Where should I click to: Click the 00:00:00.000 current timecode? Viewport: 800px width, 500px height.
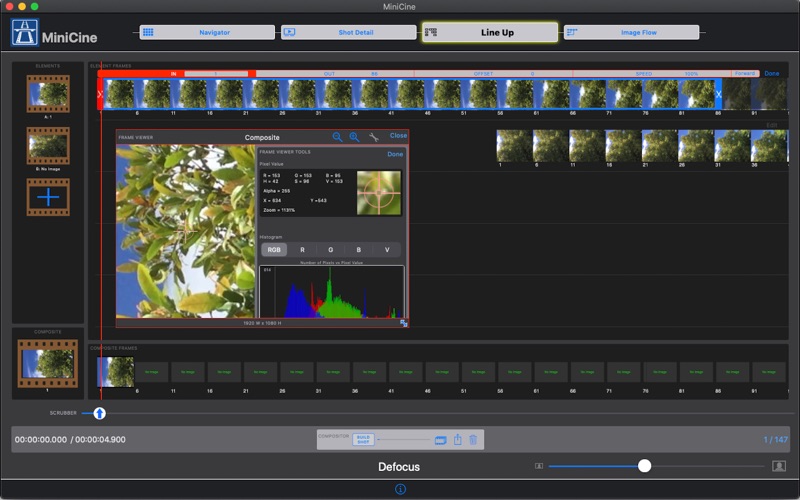[x=41, y=439]
